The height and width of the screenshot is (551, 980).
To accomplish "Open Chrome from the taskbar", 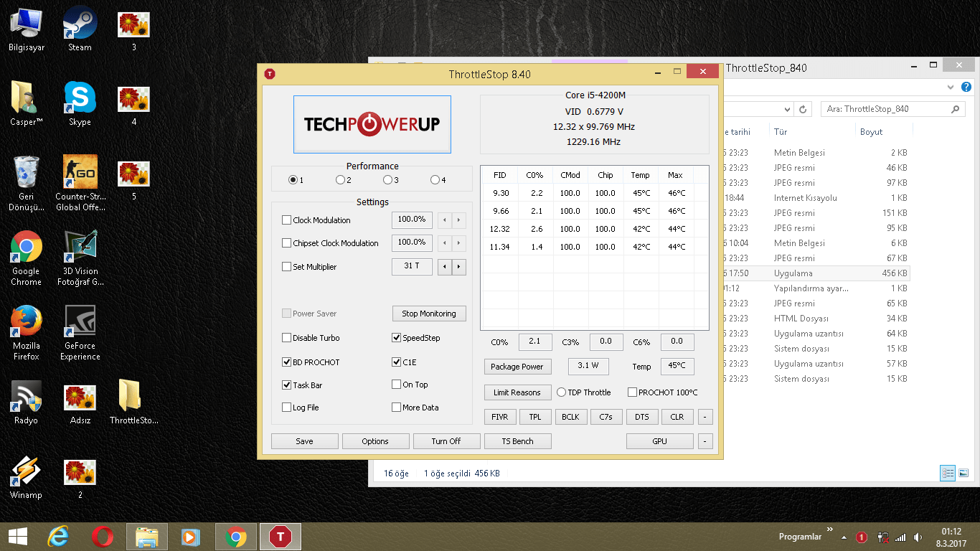I will tap(235, 537).
